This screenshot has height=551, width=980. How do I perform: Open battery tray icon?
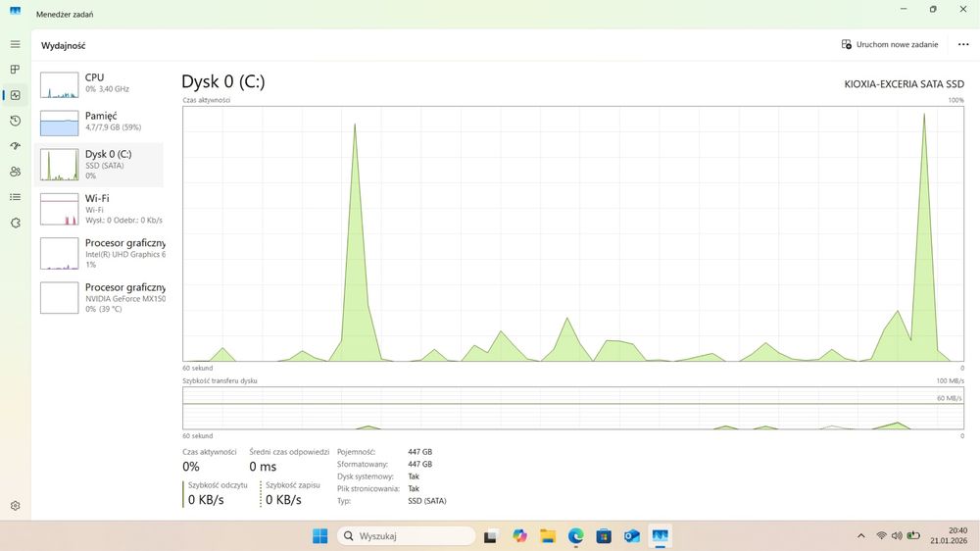click(x=913, y=536)
